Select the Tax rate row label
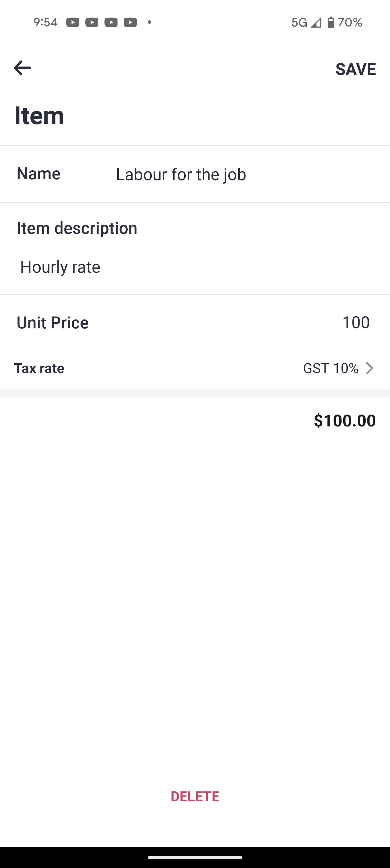This screenshot has width=390, height=868. (x=39, y=368)
